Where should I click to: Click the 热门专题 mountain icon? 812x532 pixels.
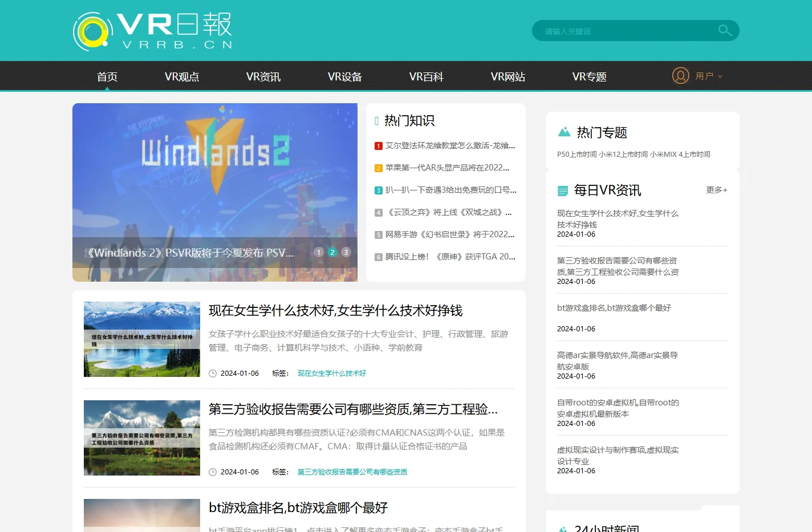(564, 132)
